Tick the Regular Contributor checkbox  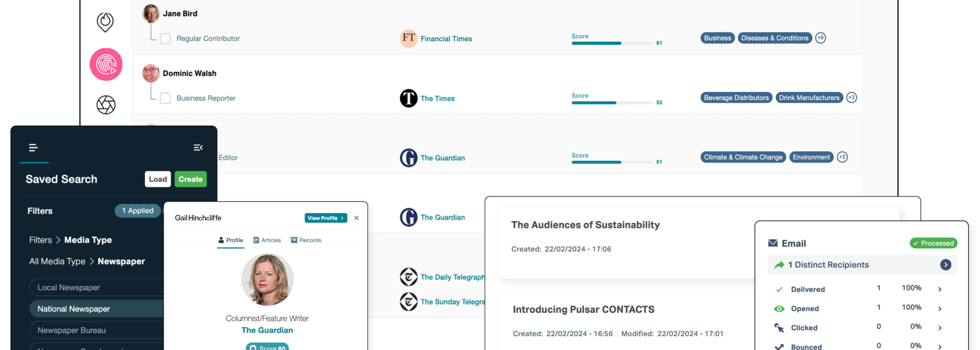tap(166, 39)
